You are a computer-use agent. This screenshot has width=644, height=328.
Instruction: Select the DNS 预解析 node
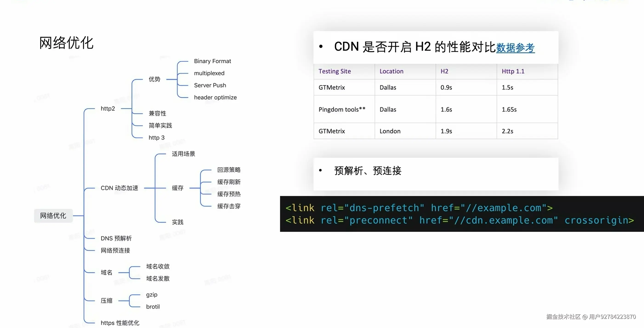pyautogui.click(x=116, y=238)
